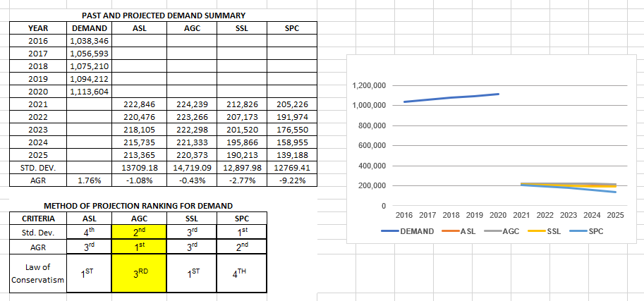Click the demand AGR cell 1.76%
644x301 pixels.
click(89, 180)
